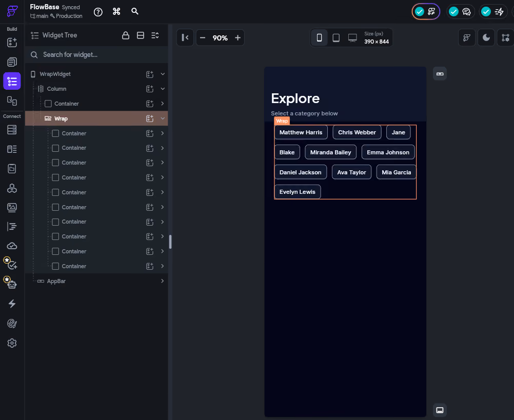Click the Miranda Bailey chip
514x420 pixels.
330,152
